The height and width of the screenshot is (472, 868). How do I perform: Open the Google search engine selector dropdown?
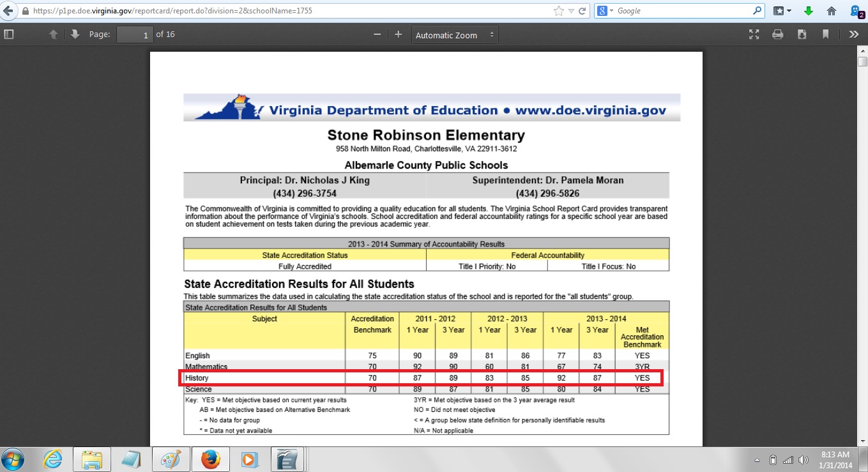tap(605, 11)
